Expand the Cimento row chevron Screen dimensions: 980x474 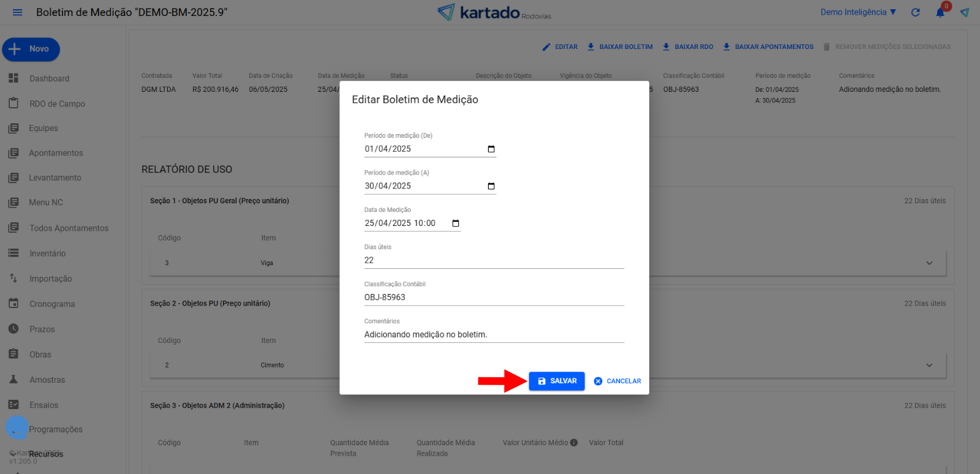pos(929,366)
